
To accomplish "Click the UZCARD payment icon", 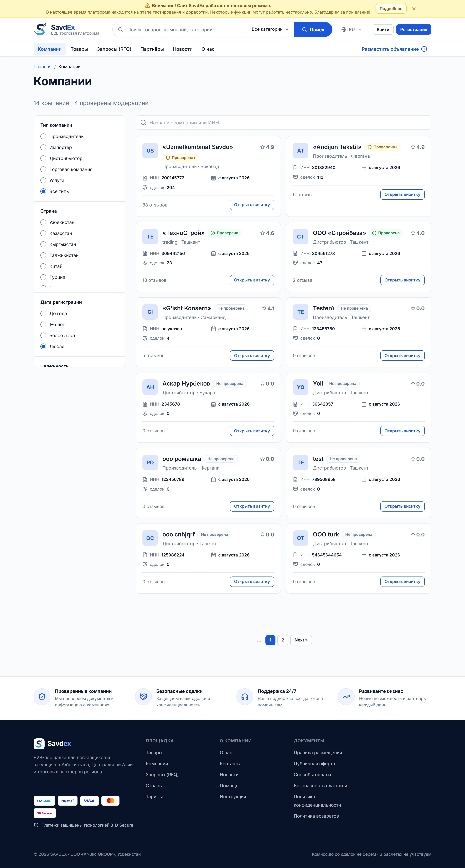I will click(x=44, y=801).
